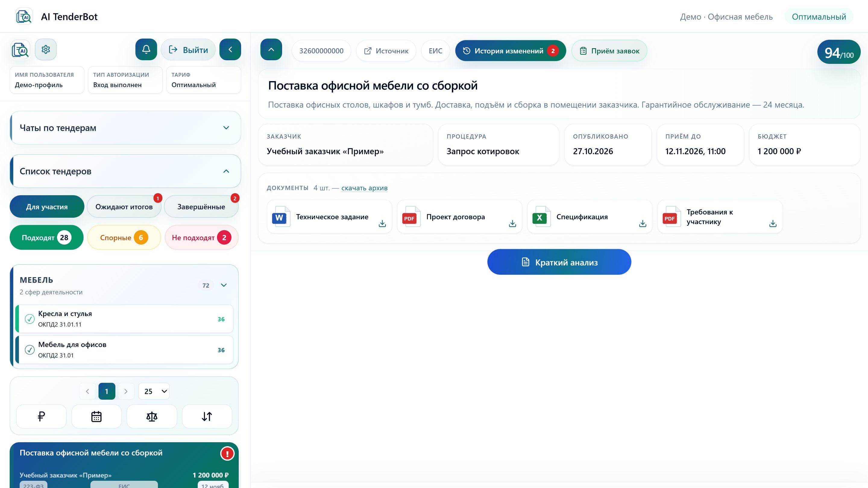Image resolution: width=868 pixels, height=488 pixels.
Task: Toggle the Кресла и стулья checkmark
Action: click(x=30, y=319)
